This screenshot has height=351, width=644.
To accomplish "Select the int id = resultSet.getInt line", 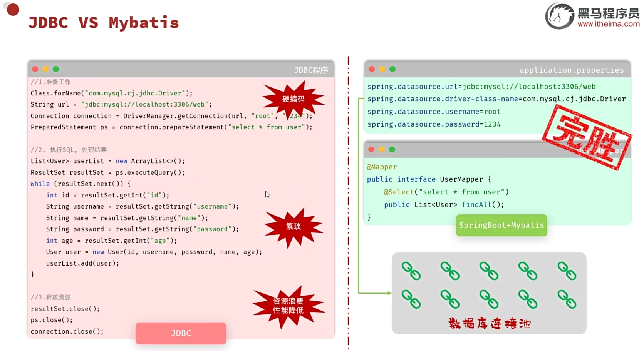I will click(x=108, y=195).
